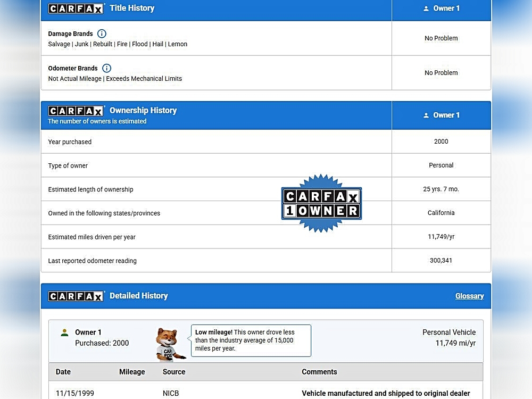Click the Ownership History section title
The height and width of the screenshot is (399, 532).
pyautogui.click(x=143, y=111)
